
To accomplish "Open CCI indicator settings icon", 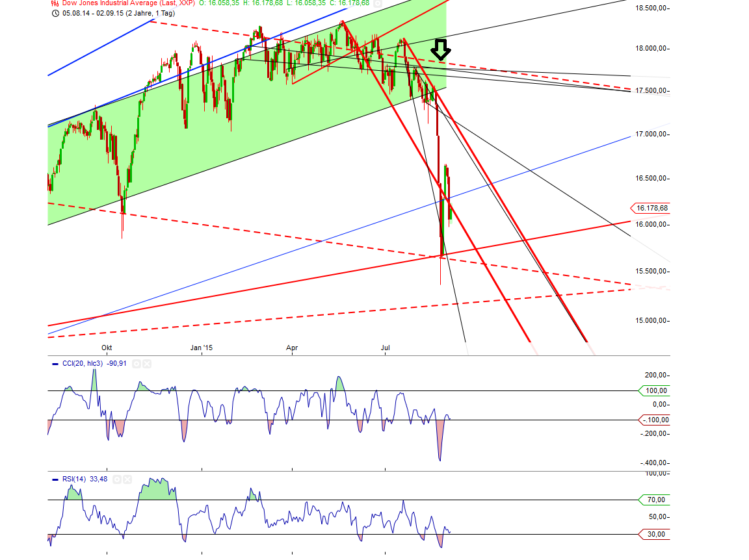I will click(136, 363).
